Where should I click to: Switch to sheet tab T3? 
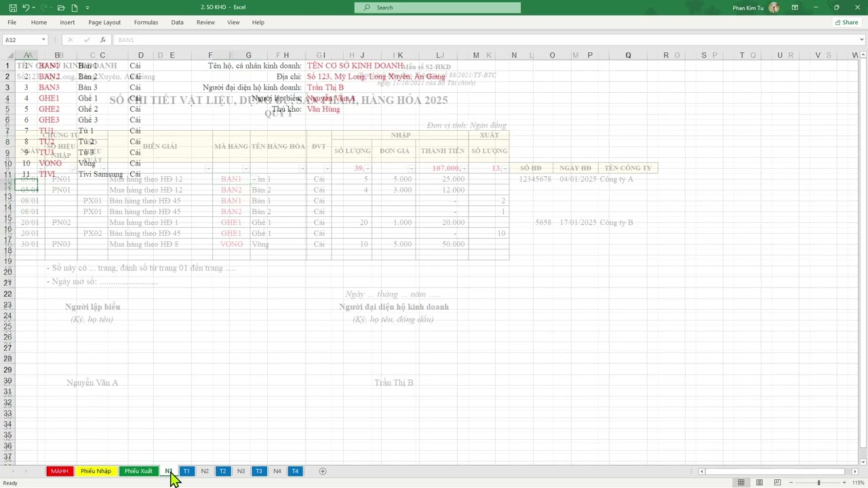(258, 471)
